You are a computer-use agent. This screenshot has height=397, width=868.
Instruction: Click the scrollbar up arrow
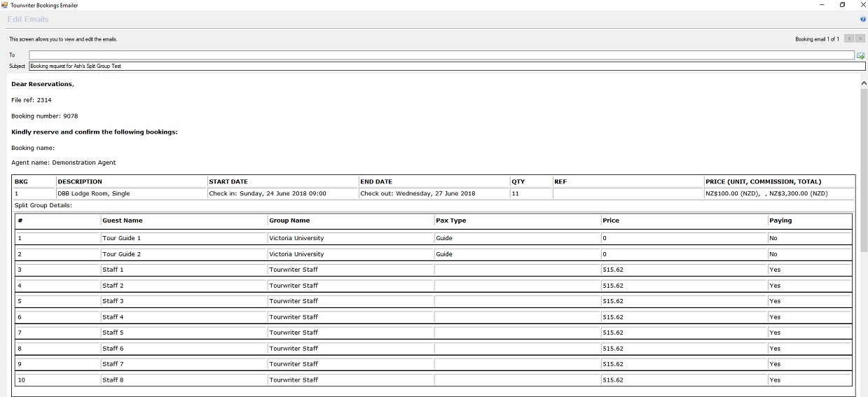pos(863,83)
